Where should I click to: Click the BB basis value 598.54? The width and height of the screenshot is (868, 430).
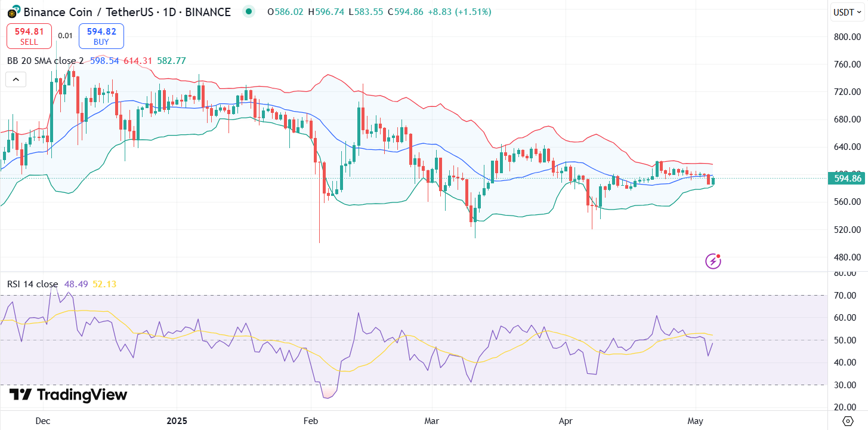click(x=104, y=61)
